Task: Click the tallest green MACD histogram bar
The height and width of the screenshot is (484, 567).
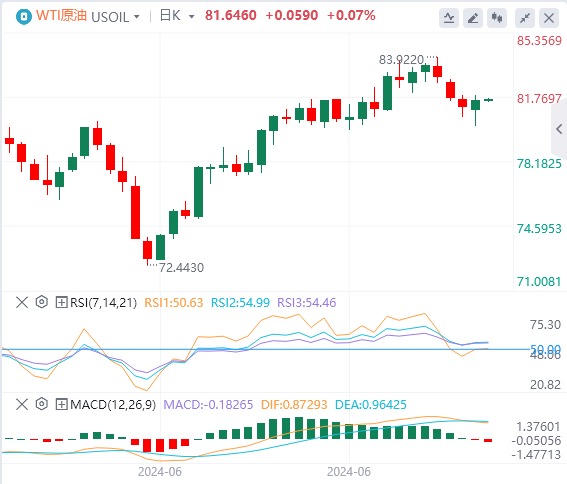Action: pyautogui.click(x=299, y=428)
